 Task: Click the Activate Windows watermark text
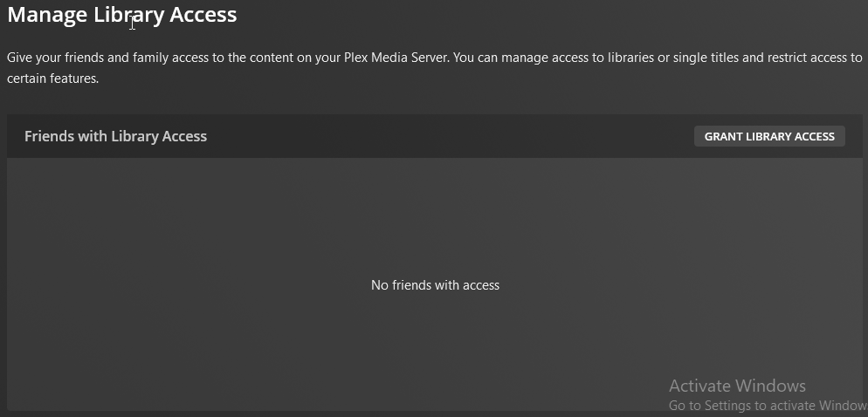[737, 386]
